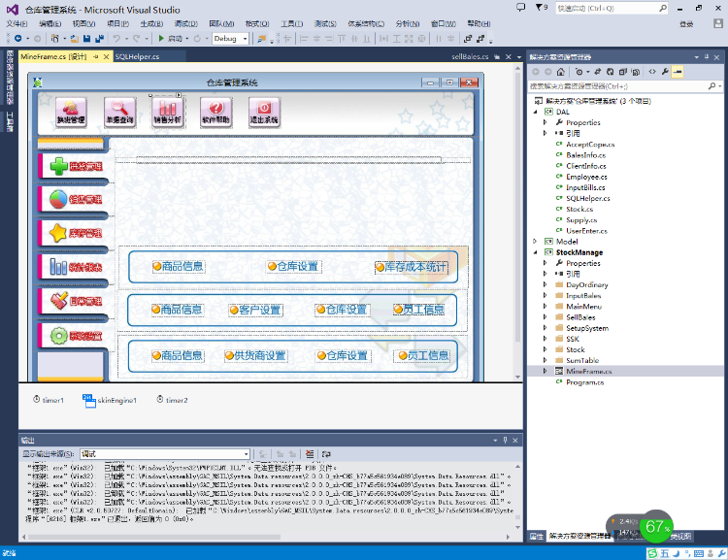This screenshot has height=560, width=728.
Task: Click the Save icon in the toolbar
Action: click(x=86, y=39)
